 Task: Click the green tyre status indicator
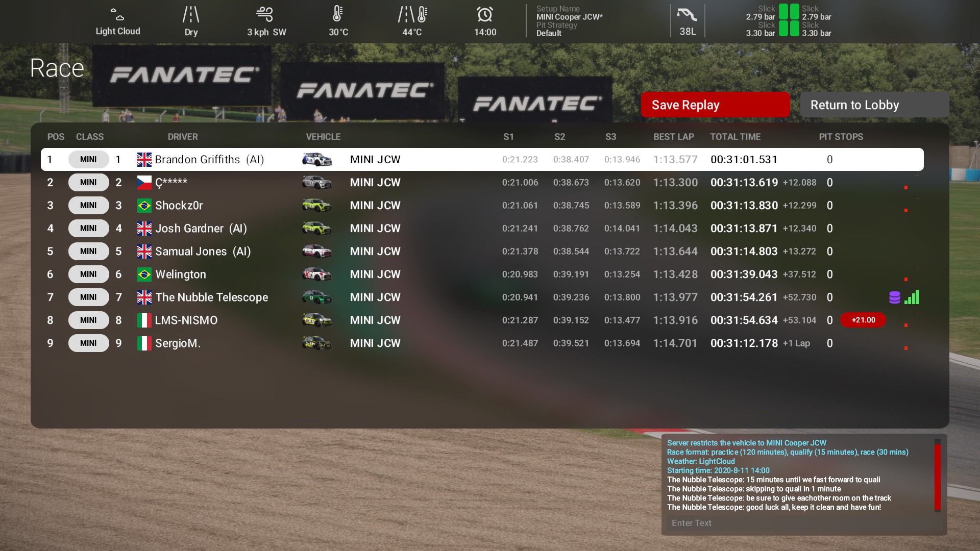click(x=789, y=20)
